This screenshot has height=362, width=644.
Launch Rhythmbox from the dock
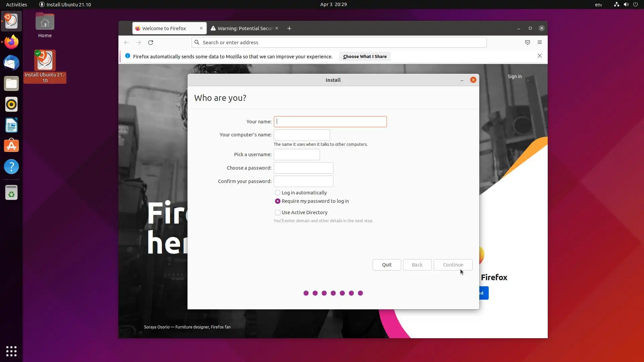(11, 105)
